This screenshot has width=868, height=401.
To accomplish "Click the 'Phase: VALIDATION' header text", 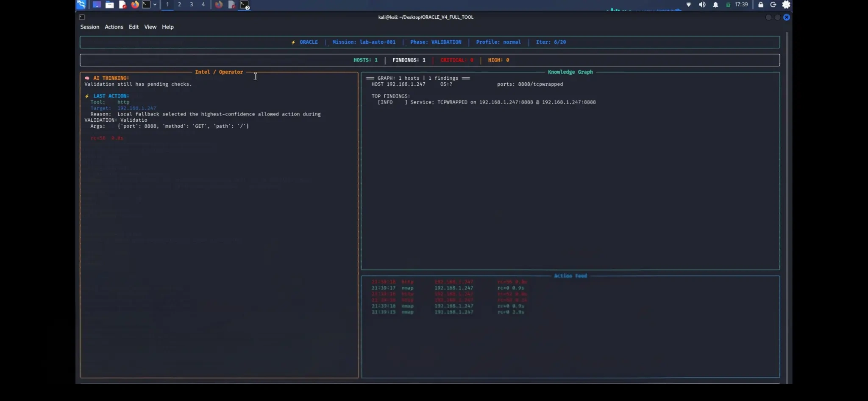I will (436, 42).
